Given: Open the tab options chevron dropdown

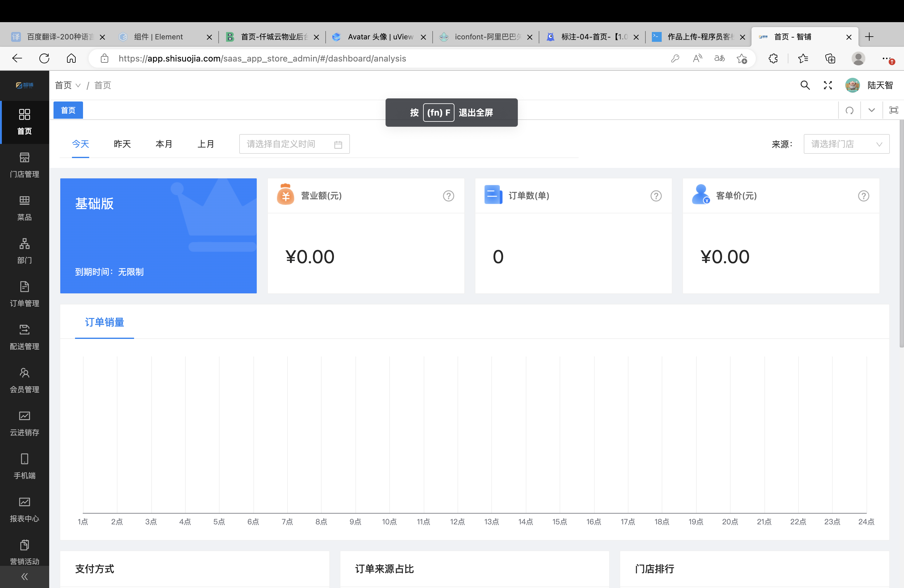Looking at the screenshot, I should pos(871,110).
